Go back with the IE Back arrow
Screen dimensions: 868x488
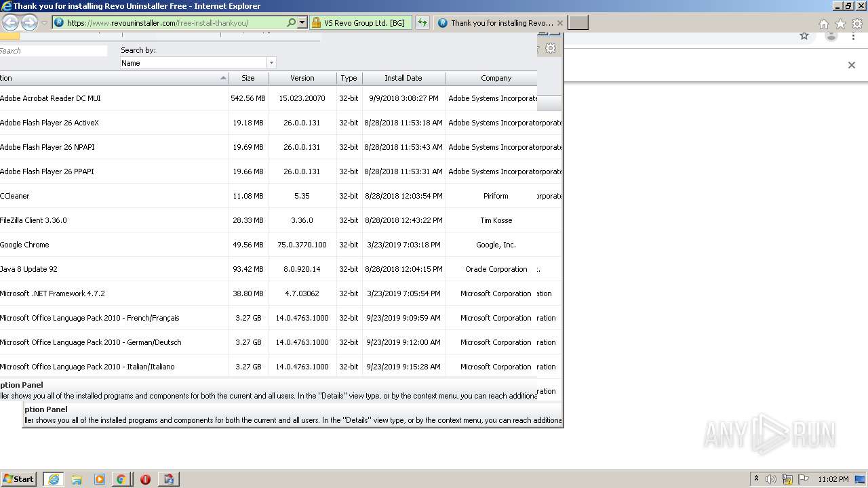pyautogui.click(x=10, y=22)
